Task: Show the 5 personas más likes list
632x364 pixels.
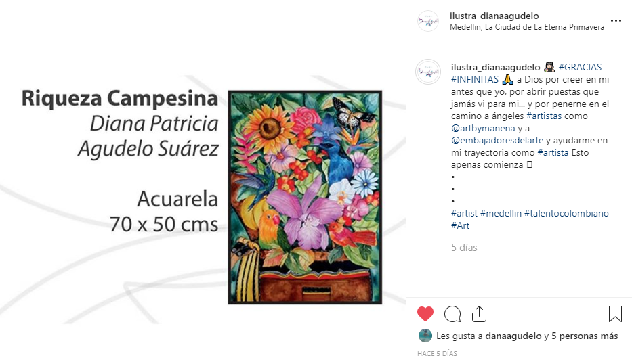Action: (x=585, y=336)
